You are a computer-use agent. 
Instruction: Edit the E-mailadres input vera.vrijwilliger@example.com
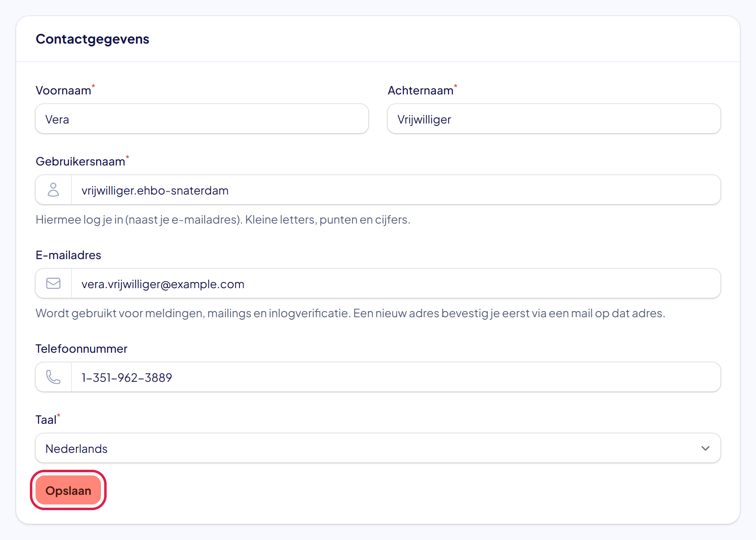(x=396, y=283)
